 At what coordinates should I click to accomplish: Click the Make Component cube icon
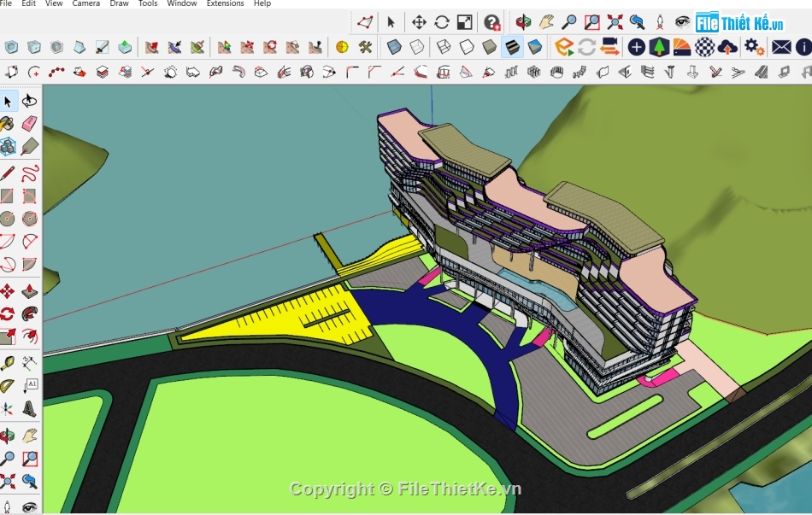click(7, 147)
